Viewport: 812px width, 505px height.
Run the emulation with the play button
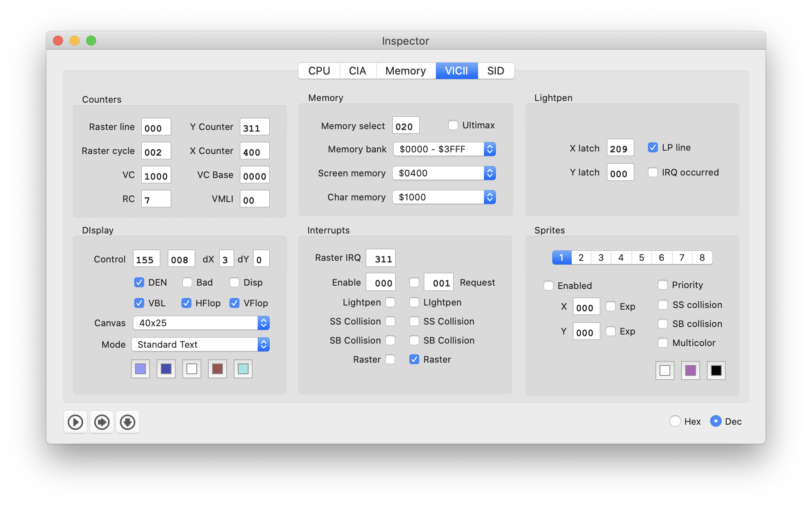coord(75,422)
